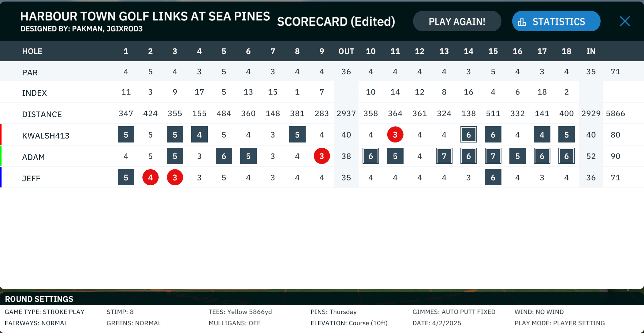The image size is (644, 333).
Task: Click the OUT column header
Action: 346,51
